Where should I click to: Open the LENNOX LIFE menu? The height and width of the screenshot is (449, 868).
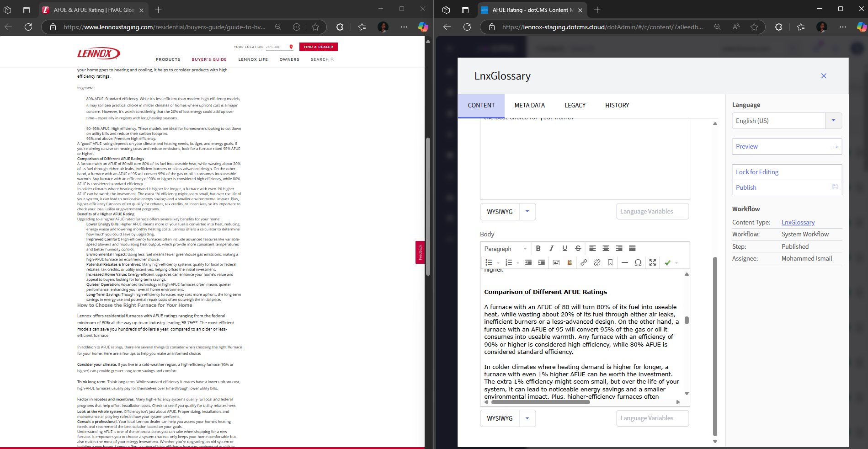[253, 59]
